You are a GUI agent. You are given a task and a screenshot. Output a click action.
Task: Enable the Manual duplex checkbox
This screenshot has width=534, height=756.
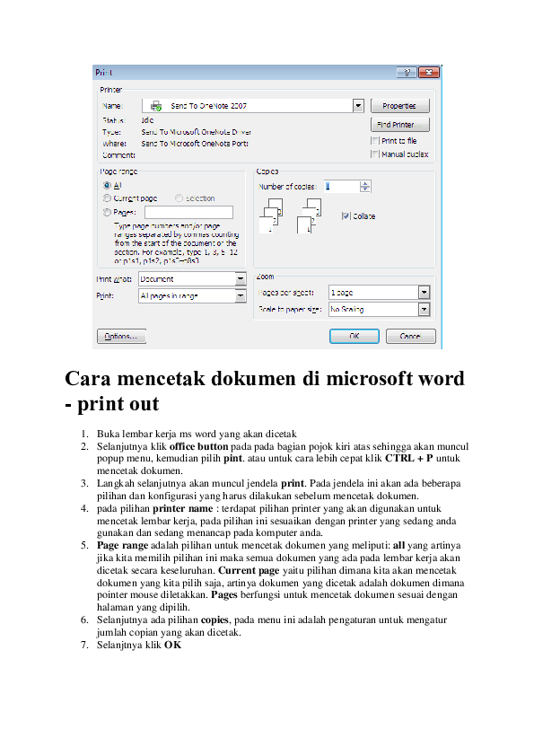pyautogui.click(x=375, y=154)
